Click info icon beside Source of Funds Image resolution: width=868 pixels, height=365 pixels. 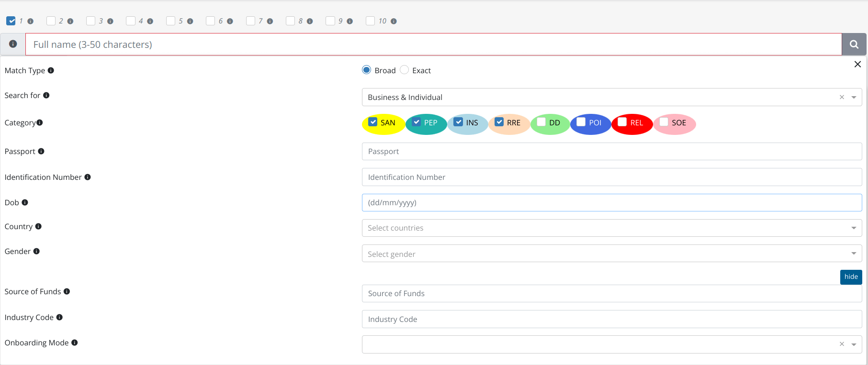pyautogui.click(x=67, y=291)
